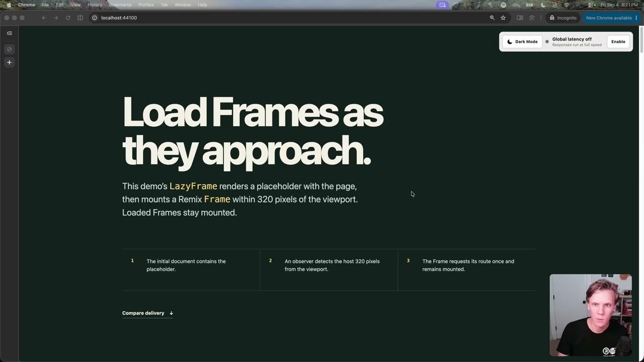This screenshot has width=644, height=362.
Task: Go back to previous page
Action: 44,18
